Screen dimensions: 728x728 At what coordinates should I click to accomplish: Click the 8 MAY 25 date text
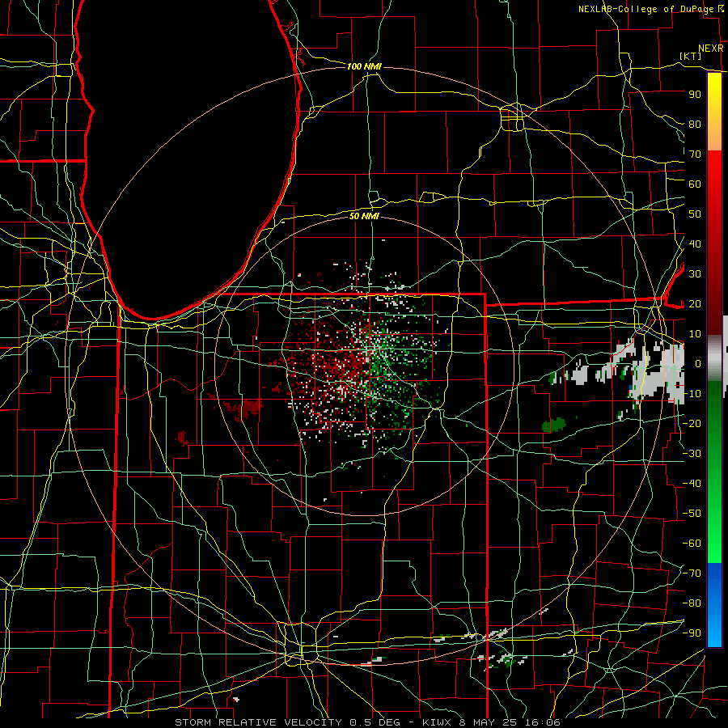[488, 722]
